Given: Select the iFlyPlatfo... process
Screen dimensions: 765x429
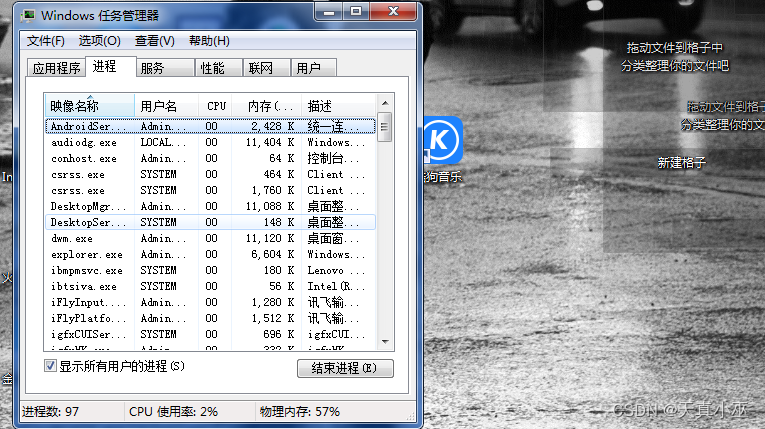Looking at the screenshot, I should pyautogui.click(x=210, y=318).
